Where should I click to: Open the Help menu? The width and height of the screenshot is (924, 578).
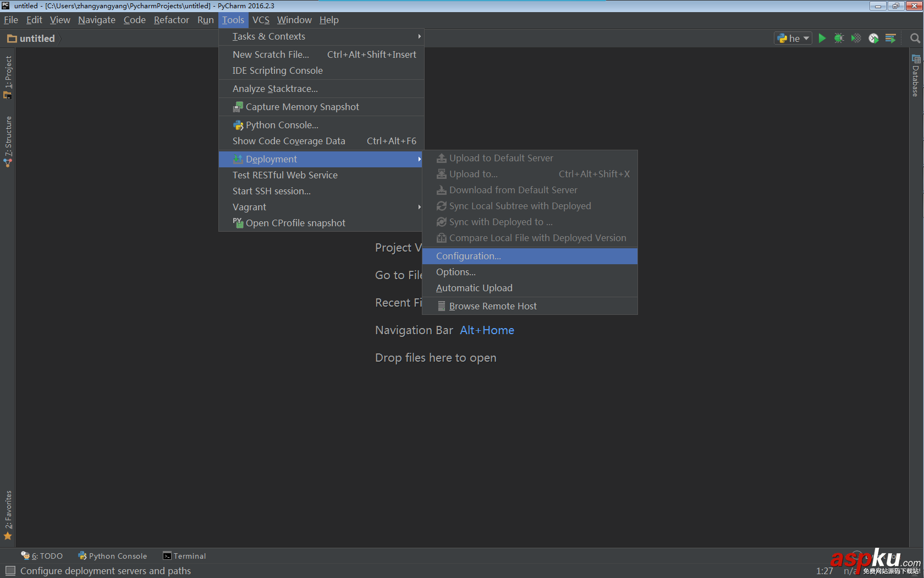click(x=329, y=20)
